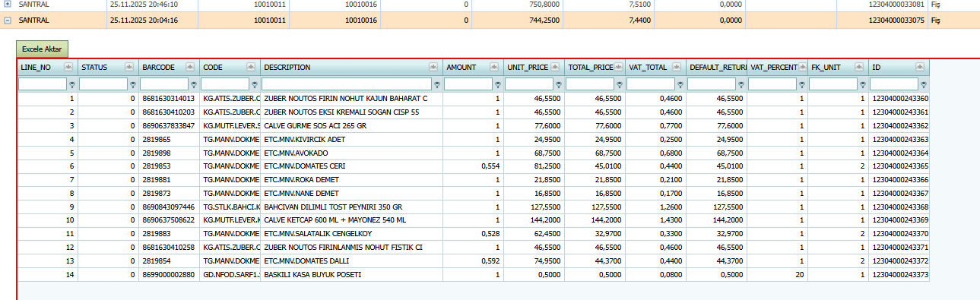Click the pin icon in UNIT_PRICE column header
The height and width of the screenshot is (300, 980).
point(555,68)
